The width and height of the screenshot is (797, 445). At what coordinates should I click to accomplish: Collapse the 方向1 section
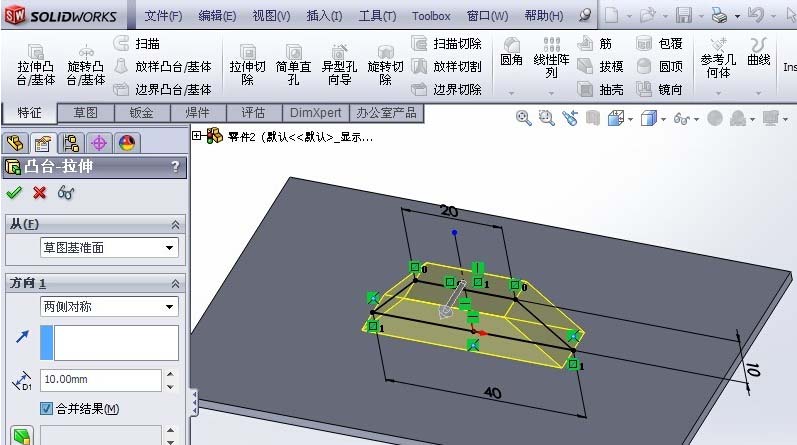coord(175,283)
